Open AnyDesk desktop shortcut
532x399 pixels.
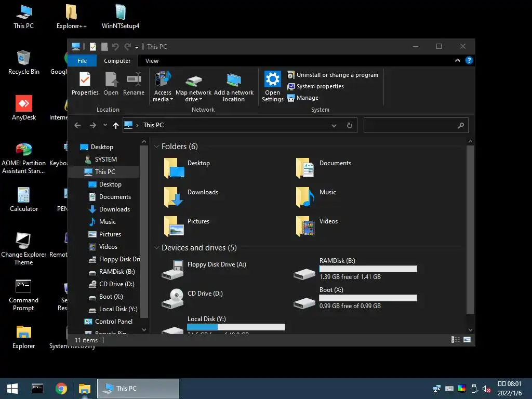24,108
